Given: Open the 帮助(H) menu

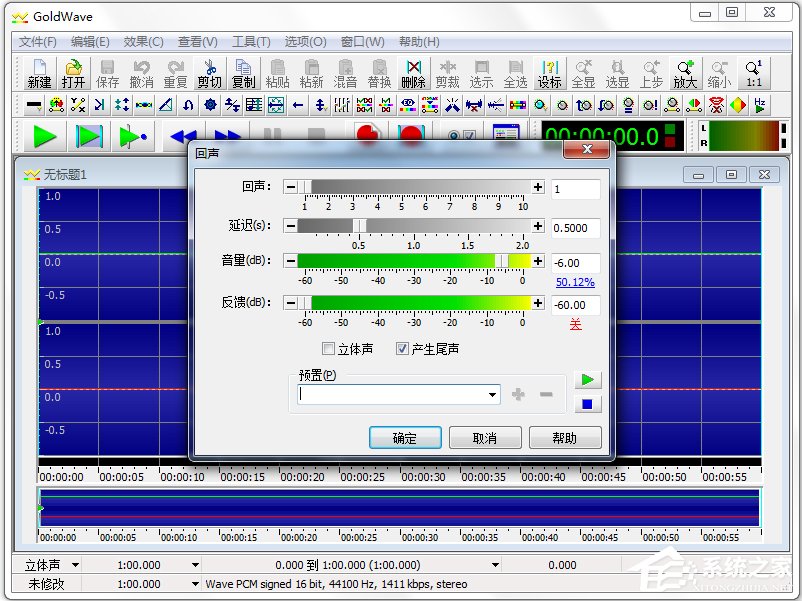Looking at the screenshot, I should point(419,42).
